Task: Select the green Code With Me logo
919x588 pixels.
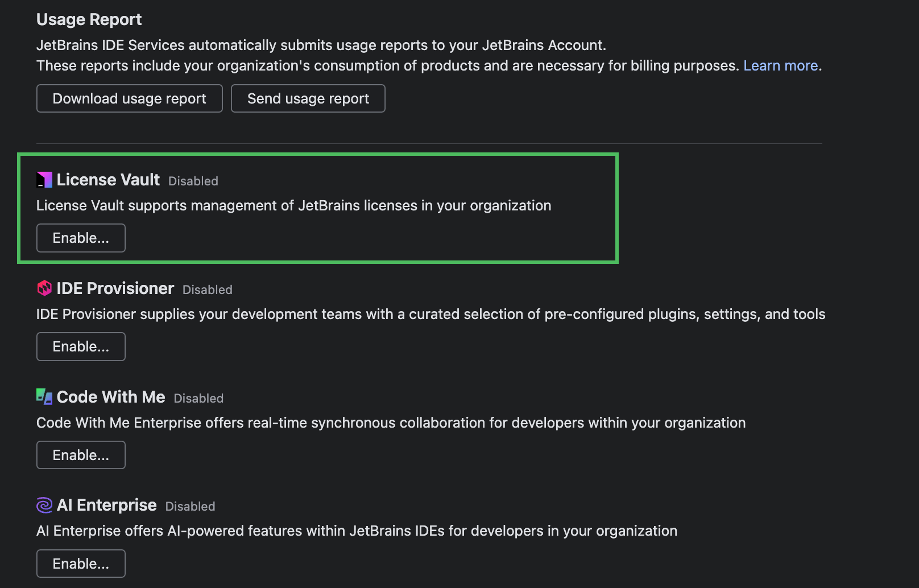Action: pos(43,396)
